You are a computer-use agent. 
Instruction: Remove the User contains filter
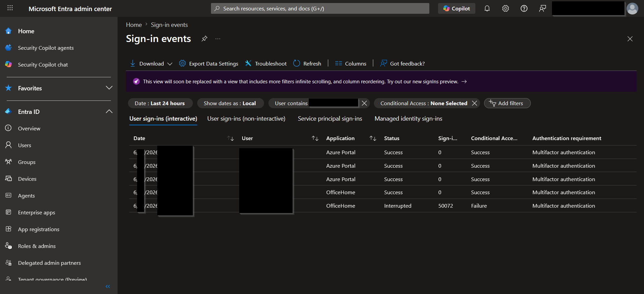[x=364, y=103]
